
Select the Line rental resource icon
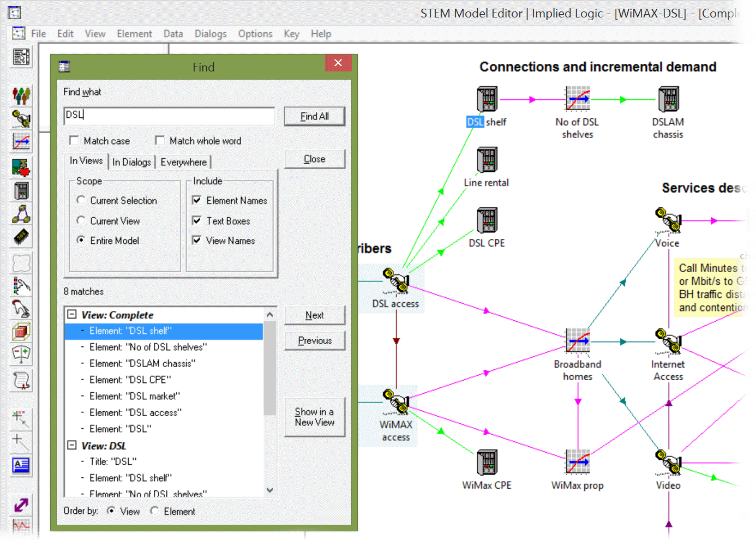[487, 160]
